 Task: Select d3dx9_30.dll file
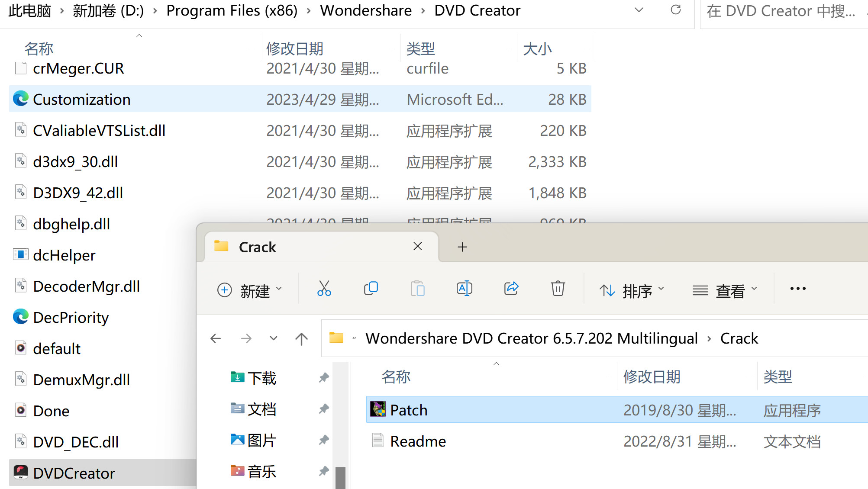300,162
